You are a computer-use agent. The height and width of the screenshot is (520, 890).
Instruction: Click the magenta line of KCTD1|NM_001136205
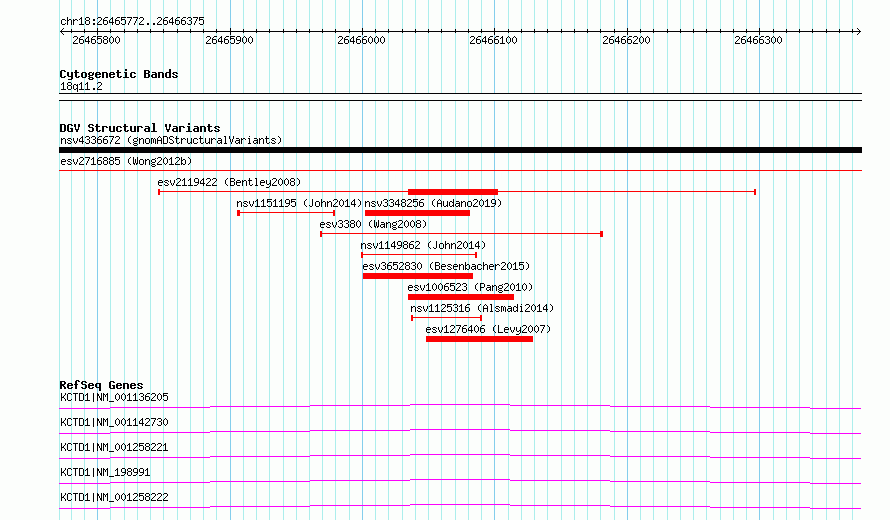pos(460,406)
